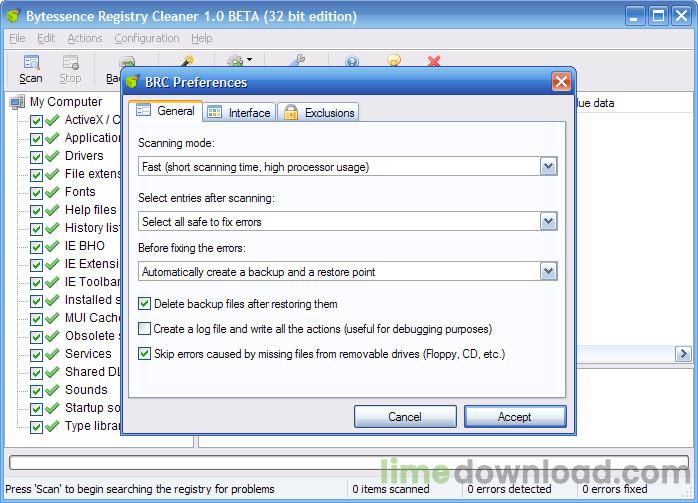Click the scan progress bar
Viewport: 698px width, 503px height.
tap(349, 462)
